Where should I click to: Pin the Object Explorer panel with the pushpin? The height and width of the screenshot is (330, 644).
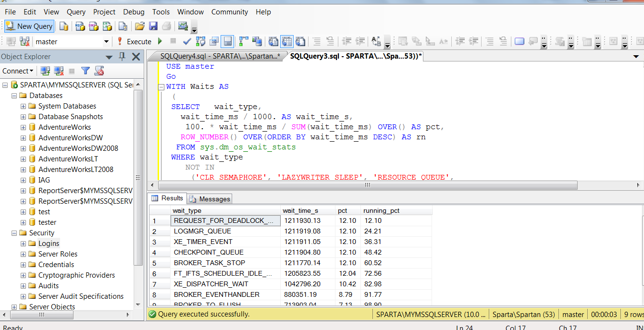pyautogui.click(x=122, y=57)
